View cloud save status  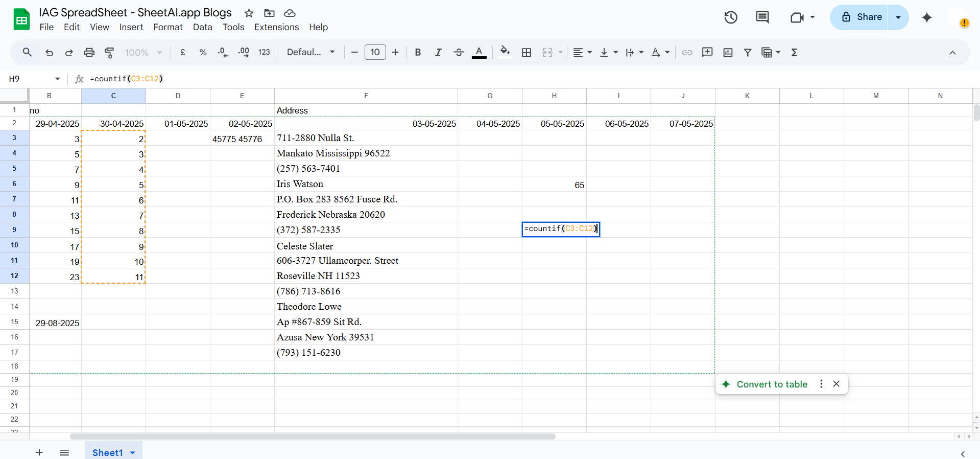(290, 13)
